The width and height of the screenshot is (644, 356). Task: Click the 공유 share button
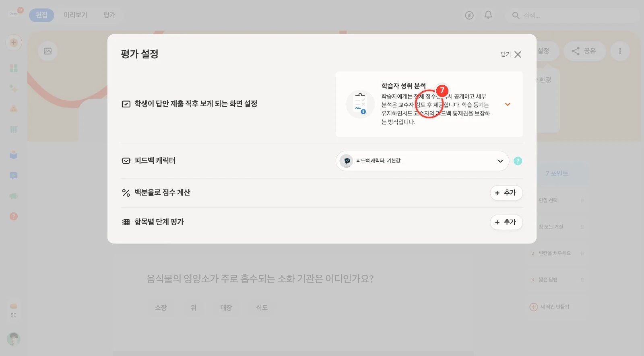(584, 51)
